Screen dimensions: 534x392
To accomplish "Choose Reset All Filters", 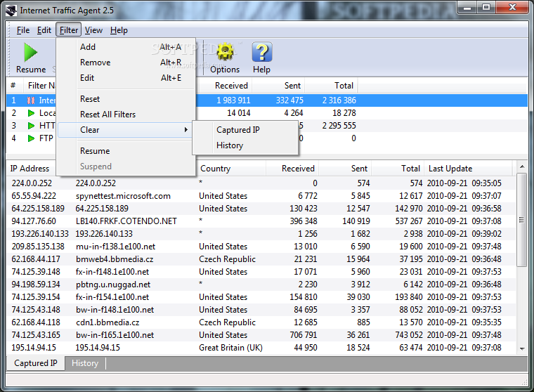I will [126, 115].
